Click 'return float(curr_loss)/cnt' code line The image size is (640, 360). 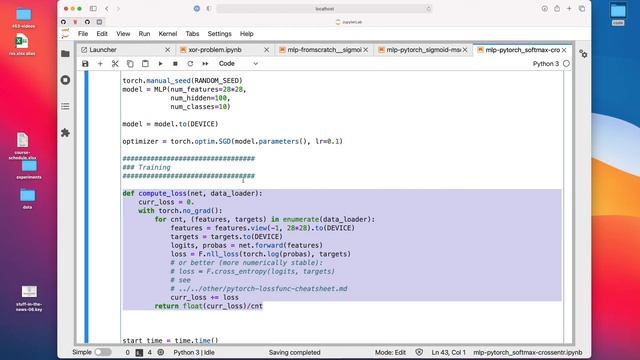pos(209,306)
